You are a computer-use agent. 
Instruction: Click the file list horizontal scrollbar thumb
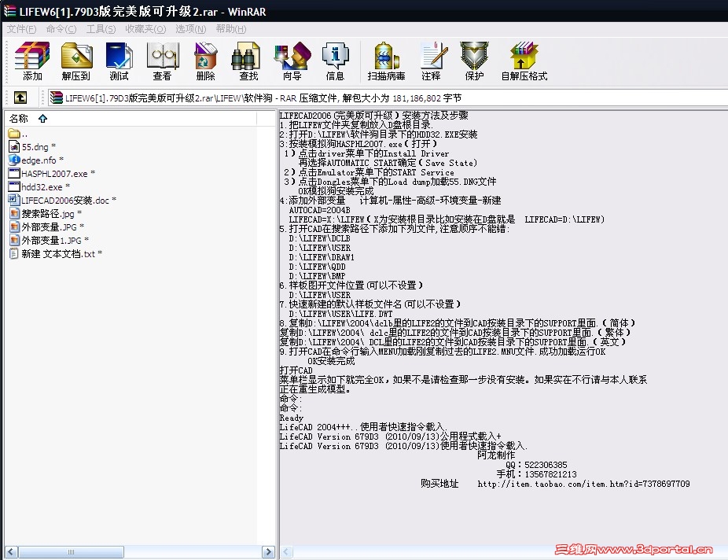[x=71, y=551]
